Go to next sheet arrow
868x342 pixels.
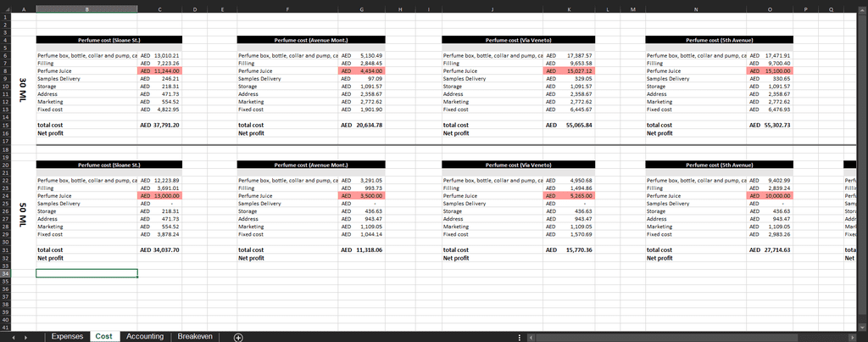click(26, 337)
